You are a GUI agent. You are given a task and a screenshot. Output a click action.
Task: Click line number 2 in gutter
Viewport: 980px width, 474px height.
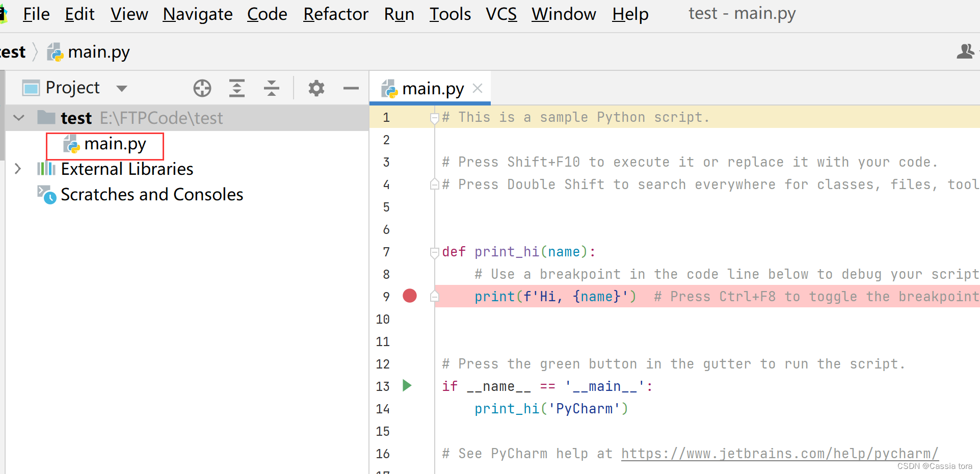click(x=386, y=140)
